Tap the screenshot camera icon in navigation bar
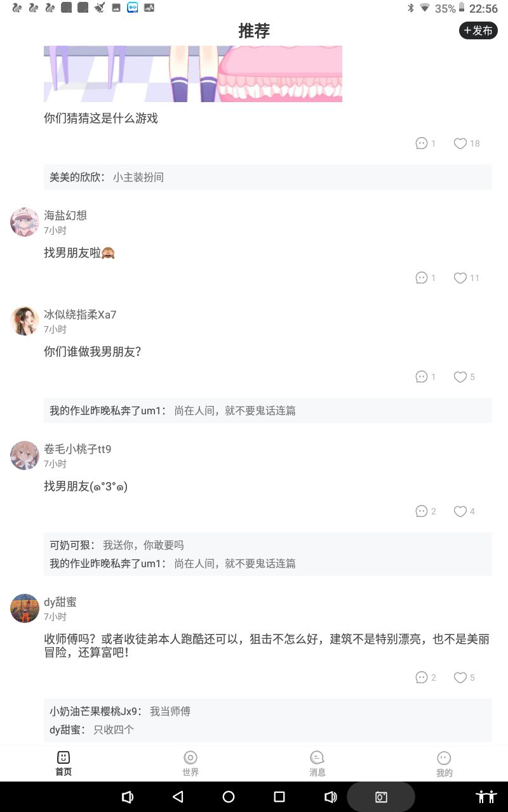The width and height of the screenshot is (508, 812). [x=381, y=797]
